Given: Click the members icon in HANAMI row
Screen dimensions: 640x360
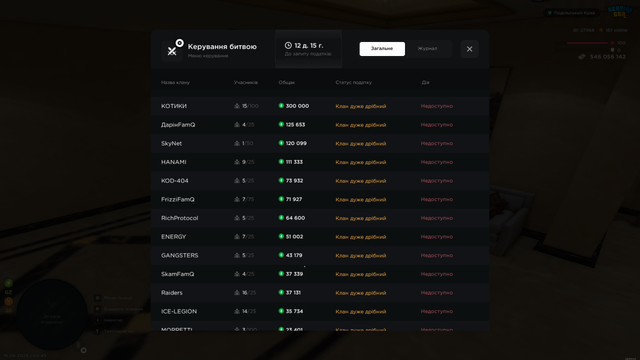Looking at the screenshot, I should pos(237,162).
